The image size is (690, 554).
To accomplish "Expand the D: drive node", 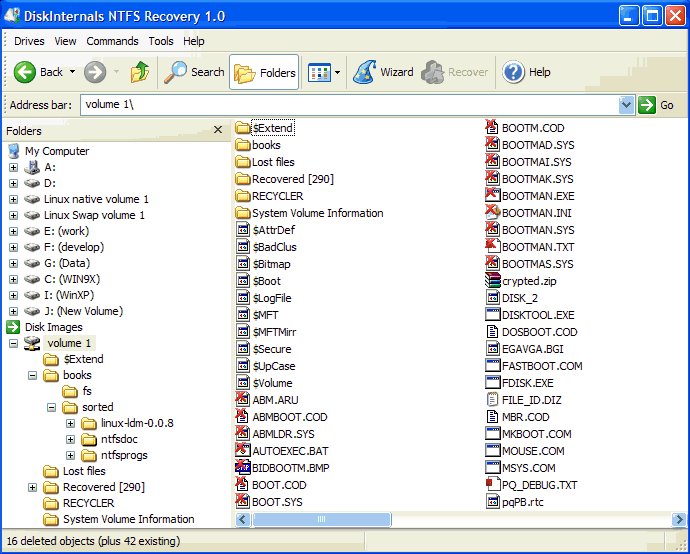I will pos(14,183).
